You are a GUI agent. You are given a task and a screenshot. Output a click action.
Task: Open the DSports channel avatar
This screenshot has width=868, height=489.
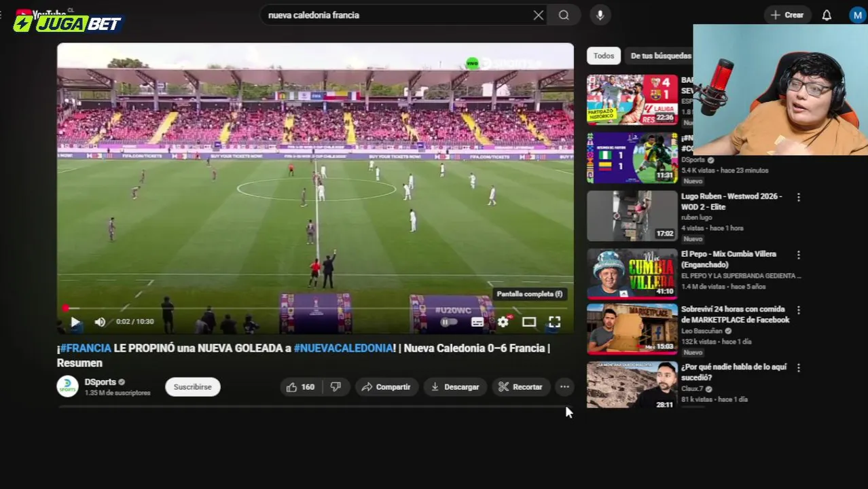click(x=67, y=386)
